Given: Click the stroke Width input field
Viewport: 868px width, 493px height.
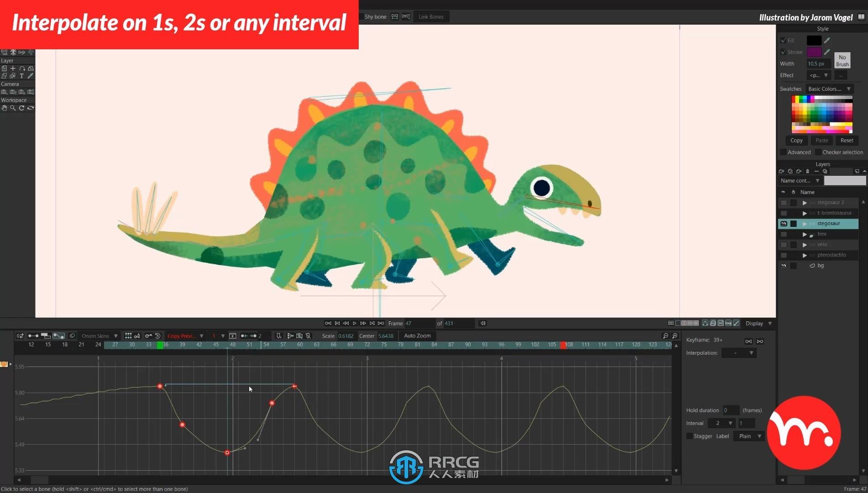Looking at the screenshot, I should pos(818,64).
